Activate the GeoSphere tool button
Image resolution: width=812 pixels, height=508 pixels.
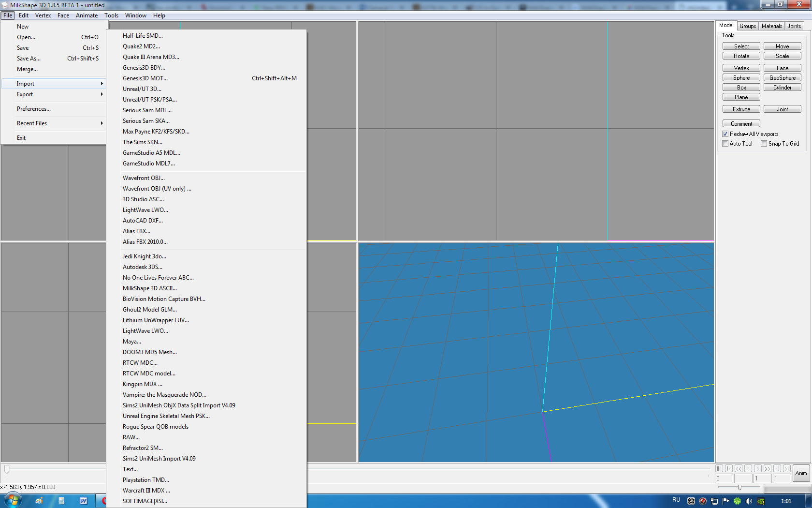[x=782, y=78]
